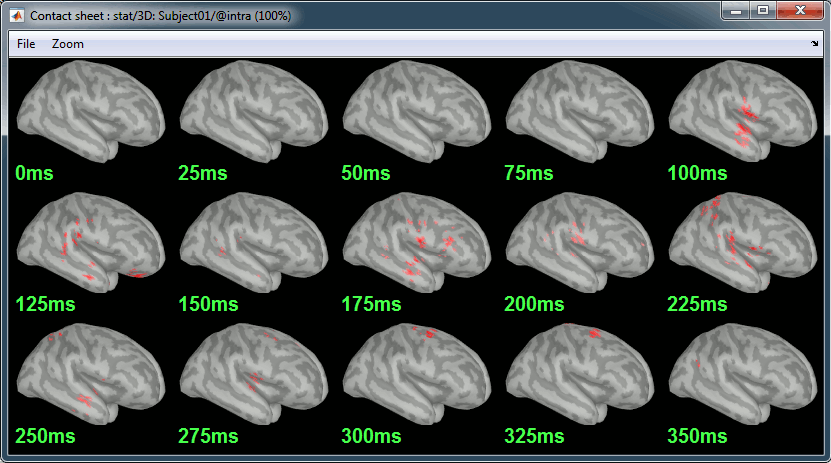Pick the brain view labeled 75ms
Viewport: 831px width, 463px height.
point(580,112)
